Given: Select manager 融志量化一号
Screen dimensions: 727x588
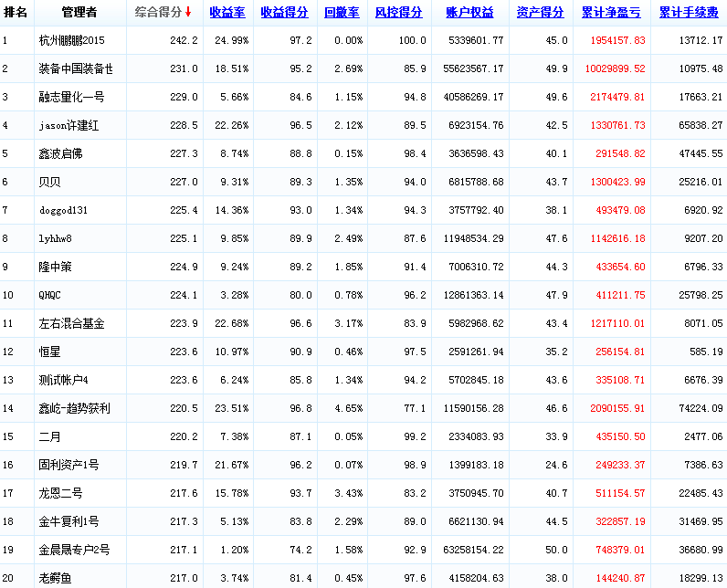Looking at the screenshot, I should 71,97.
